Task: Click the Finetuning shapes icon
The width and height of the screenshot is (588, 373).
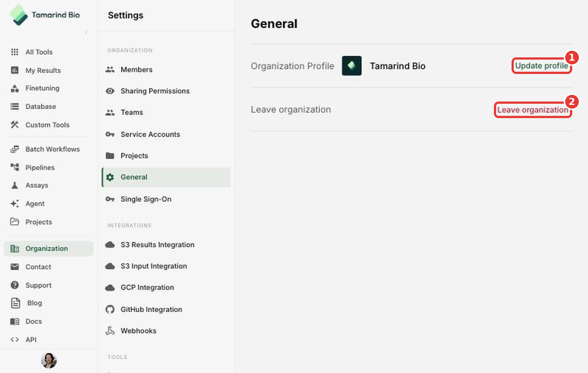Action: 15,88
